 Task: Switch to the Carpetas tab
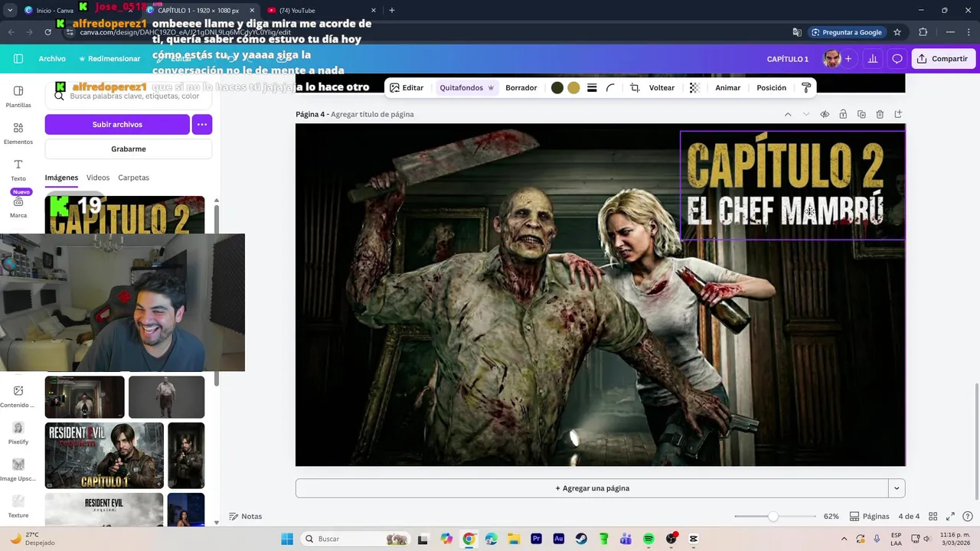click(x=133, y=178)
